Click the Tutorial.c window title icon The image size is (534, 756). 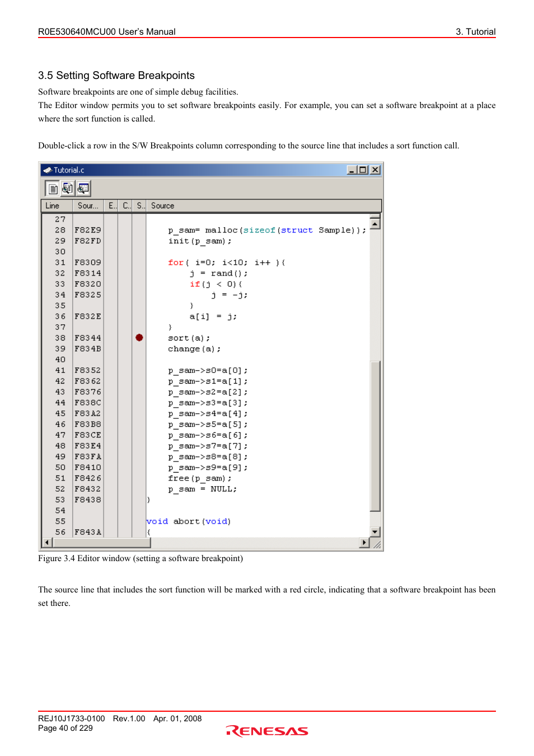click(48, 170)
